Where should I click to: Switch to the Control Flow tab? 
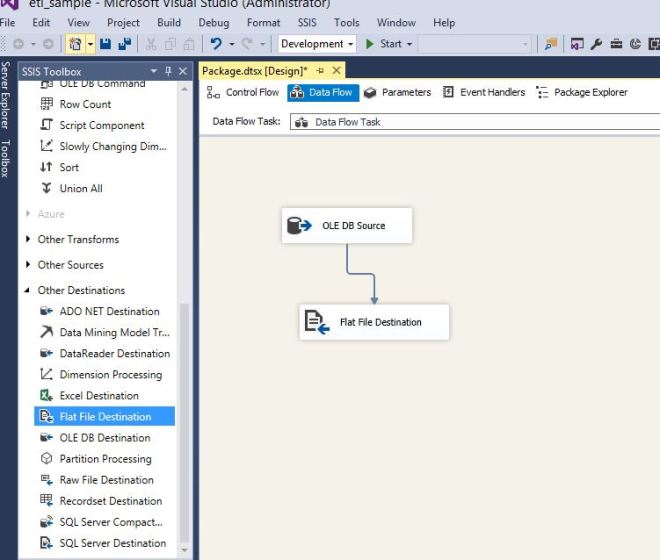[243, 93]
